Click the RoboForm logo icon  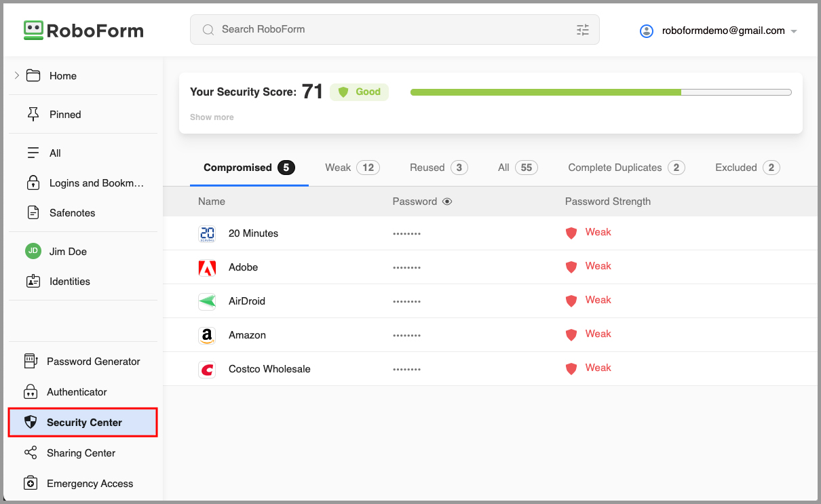(x=33, y=30)
